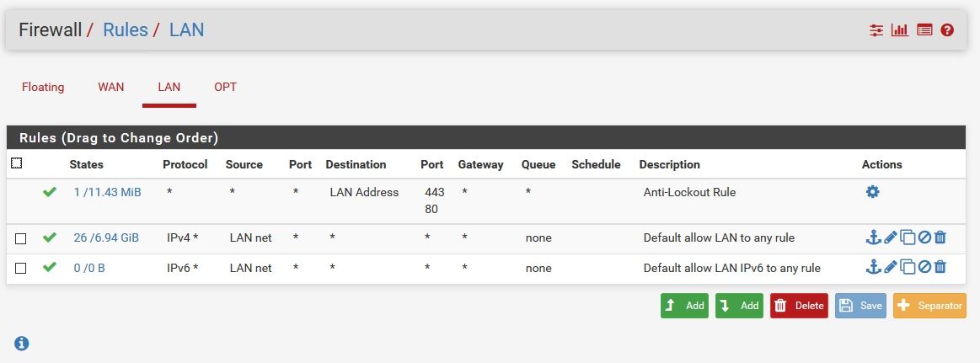Disable the IPv4 allow LAN to any rule

tap(924, 237)
